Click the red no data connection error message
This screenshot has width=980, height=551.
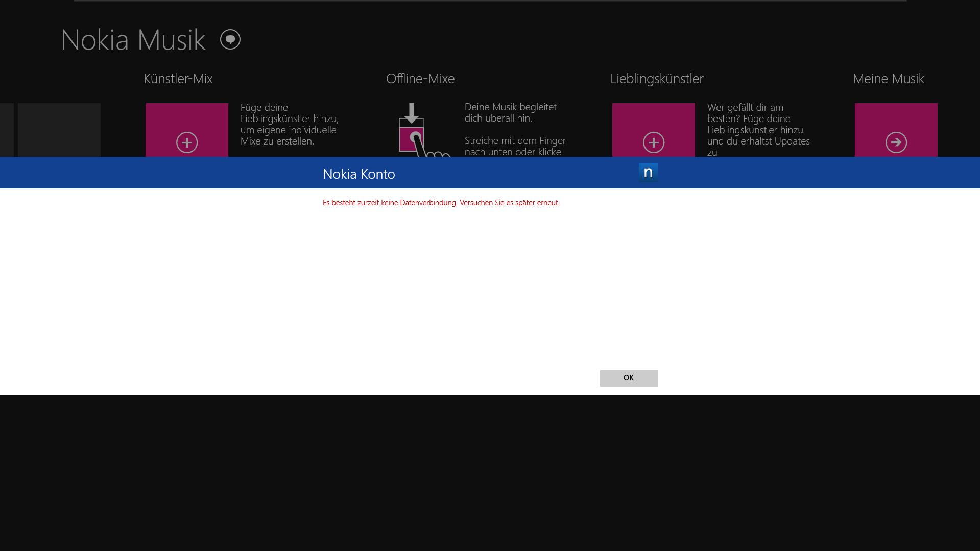[440, 203]
